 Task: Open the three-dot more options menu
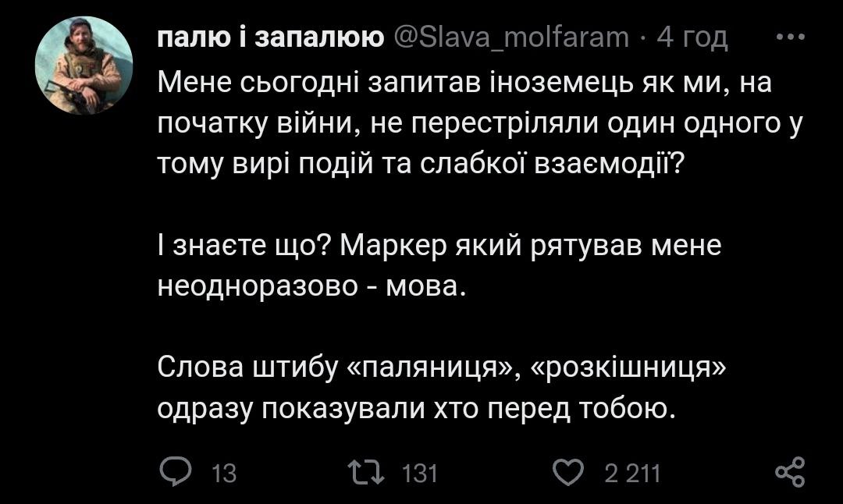(x=791, y=37)
